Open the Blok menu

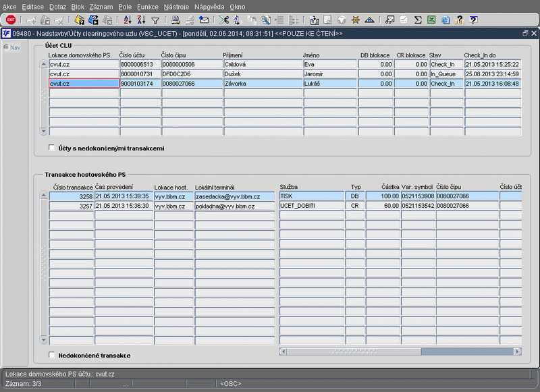point(78,7)
